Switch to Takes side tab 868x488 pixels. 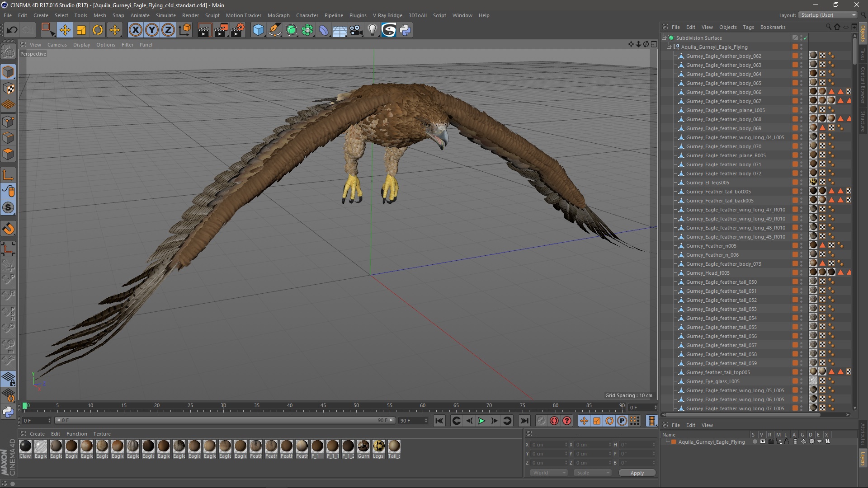click(863, 55)
